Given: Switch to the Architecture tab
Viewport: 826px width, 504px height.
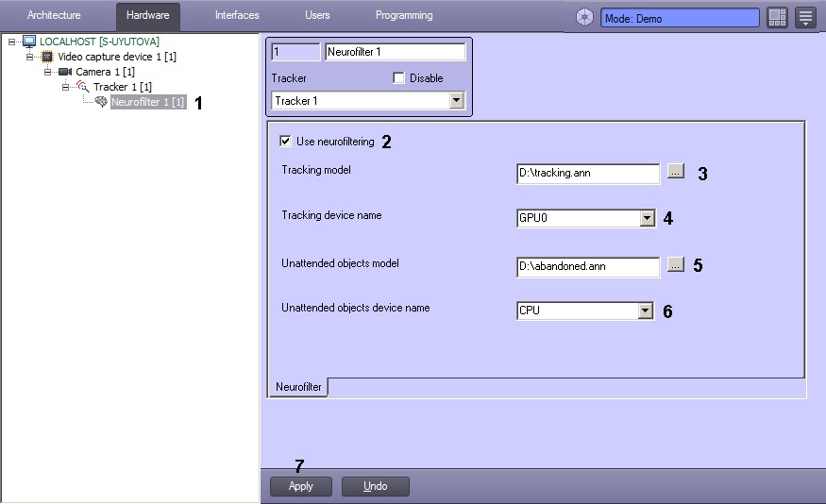Looking at the screenshot, I should coord(54,15).
